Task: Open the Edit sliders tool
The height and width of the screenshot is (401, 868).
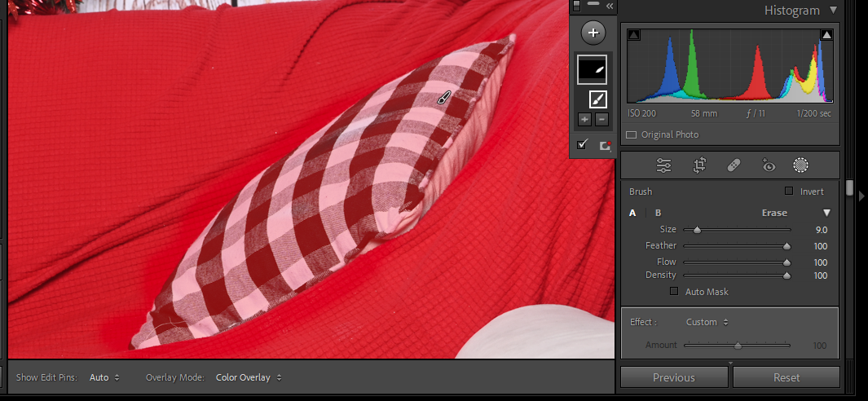Action: 663,165
